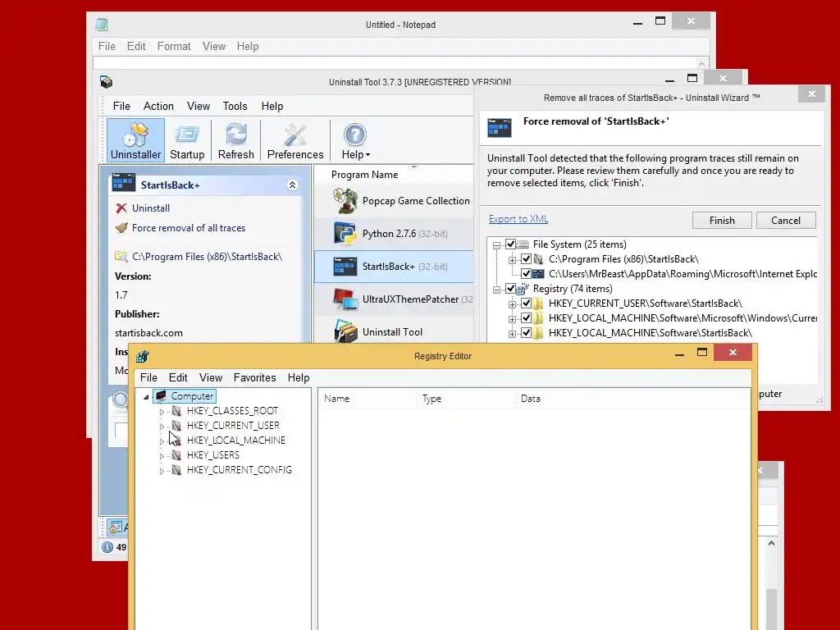840x630 pixels.
Task: Collapse the StartIsBack+ details panel chevron
Action: (292, 185)
